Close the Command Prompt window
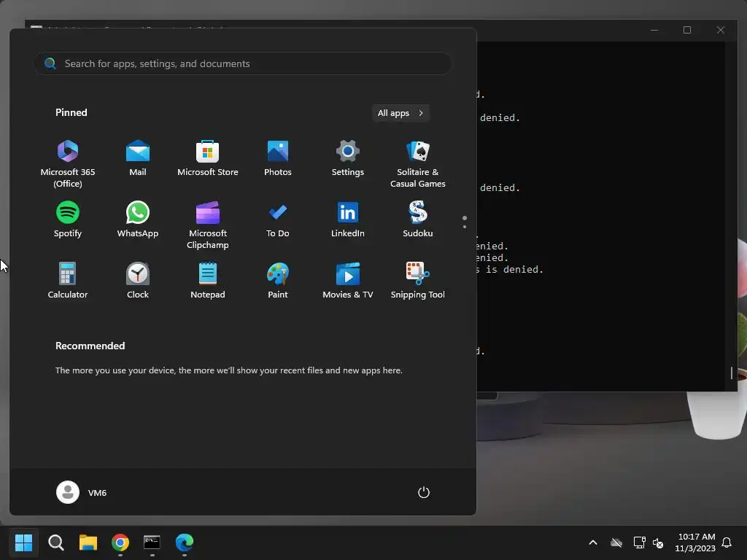 point(720,30)
